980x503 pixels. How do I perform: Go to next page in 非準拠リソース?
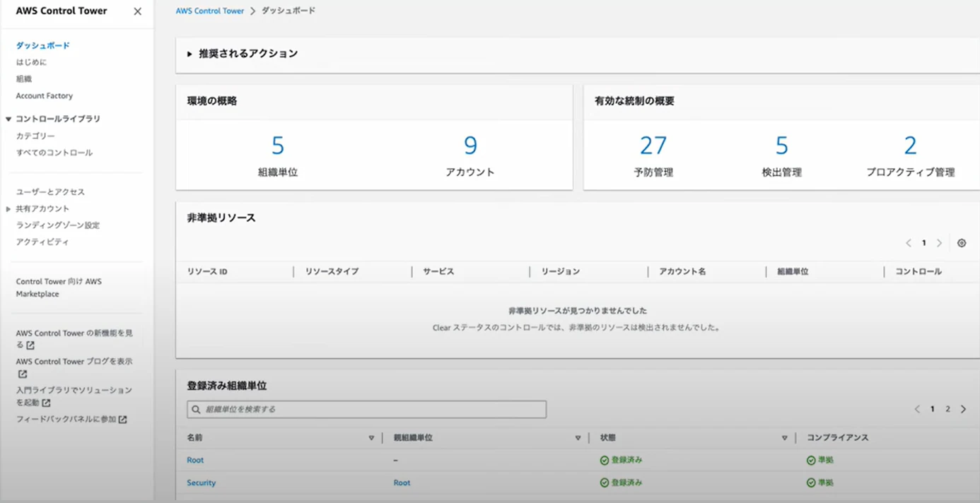[x=940, y=243]
